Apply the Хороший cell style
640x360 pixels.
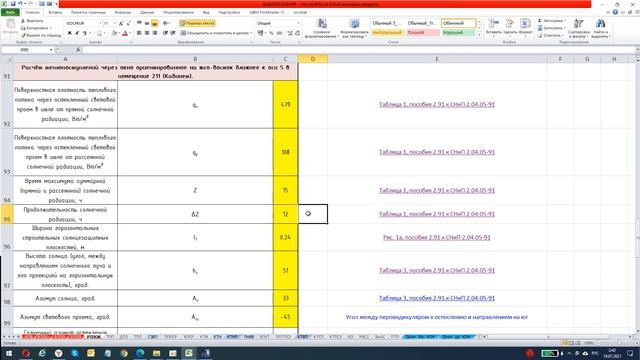click(x=458, y=33)
